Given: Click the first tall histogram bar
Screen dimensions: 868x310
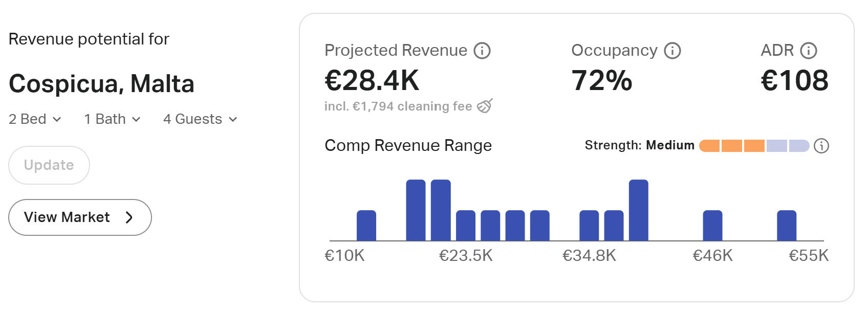Looking at the screenshot, I should click(416, 210).
